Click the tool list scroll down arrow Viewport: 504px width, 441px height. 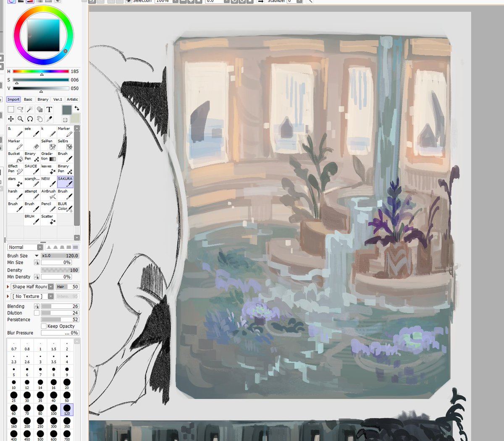77,237
